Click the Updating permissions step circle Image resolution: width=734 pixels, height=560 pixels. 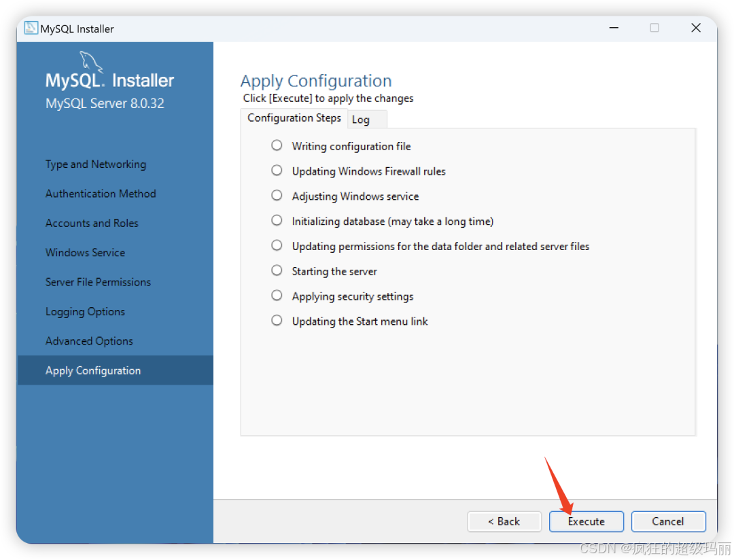pyautogui.click(x=277, y=245)
